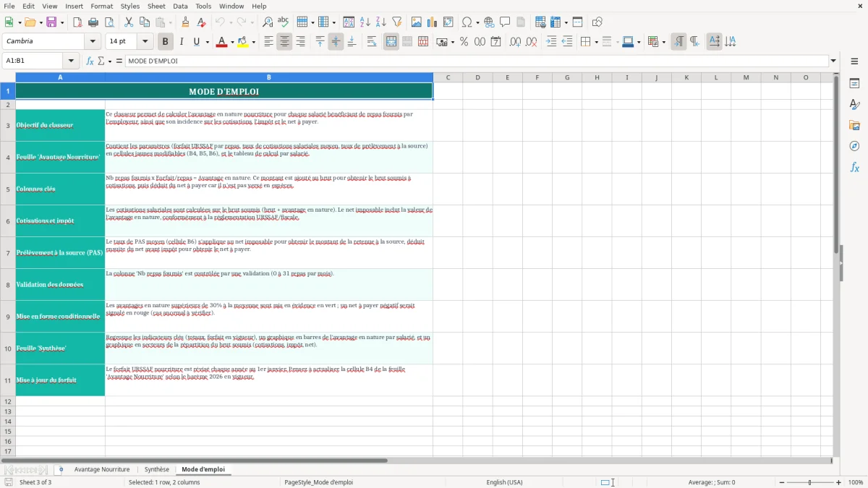The image size is (868, 488).
Task: Expand the Name Box dropdown
Action: (x=71, y=61)
